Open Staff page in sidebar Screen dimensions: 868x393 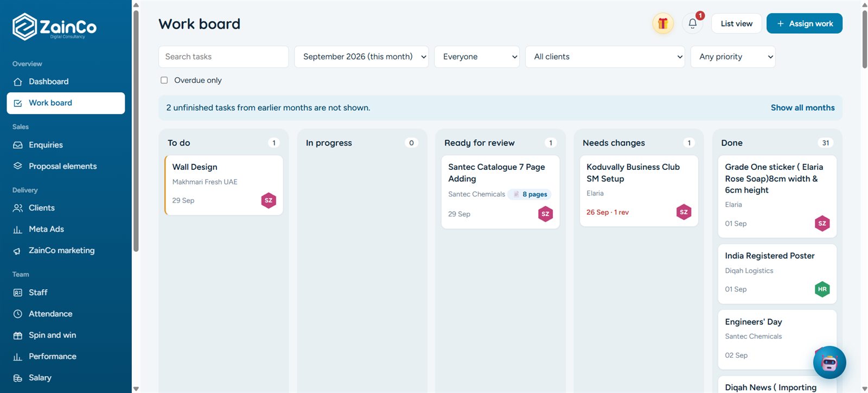click(66, 293)
